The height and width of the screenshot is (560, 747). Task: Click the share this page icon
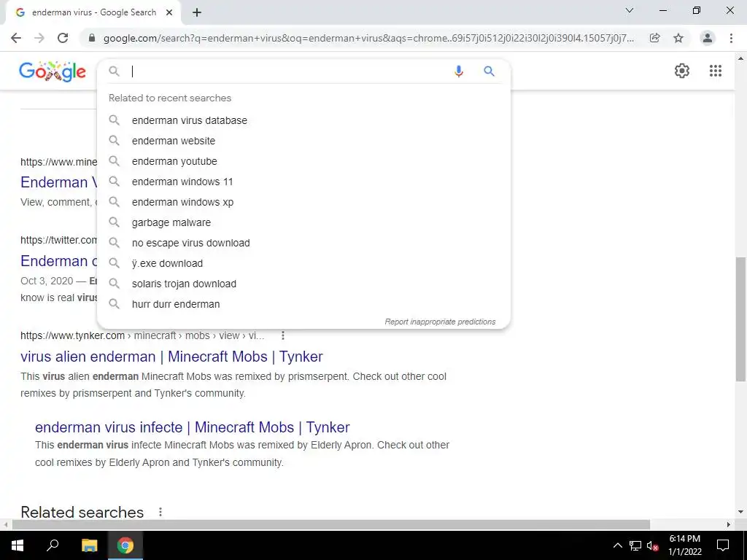pos(655,38)
